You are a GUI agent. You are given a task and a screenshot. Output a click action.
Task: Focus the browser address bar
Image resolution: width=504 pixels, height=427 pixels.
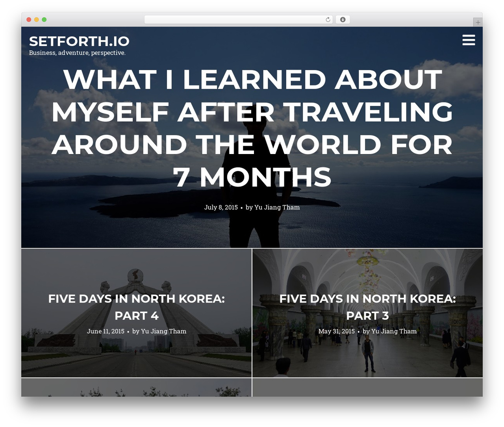coord(238,20)
